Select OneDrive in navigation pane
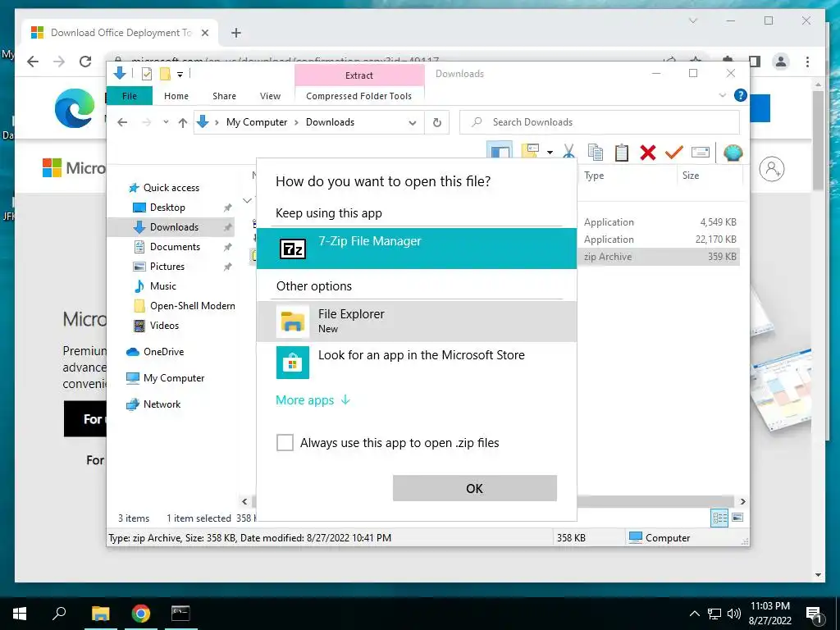840x630 pixels. coord(163,351)
